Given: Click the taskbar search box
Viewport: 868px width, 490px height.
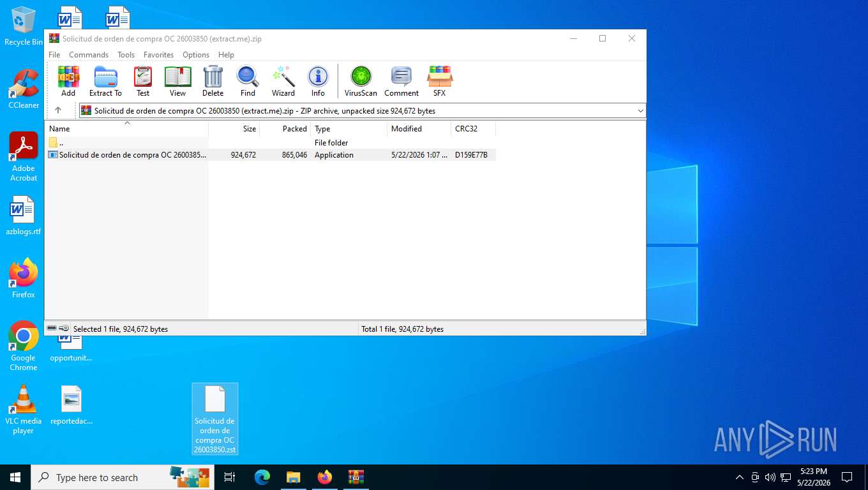Looking at the screenshot, I should tap(121, 477).
